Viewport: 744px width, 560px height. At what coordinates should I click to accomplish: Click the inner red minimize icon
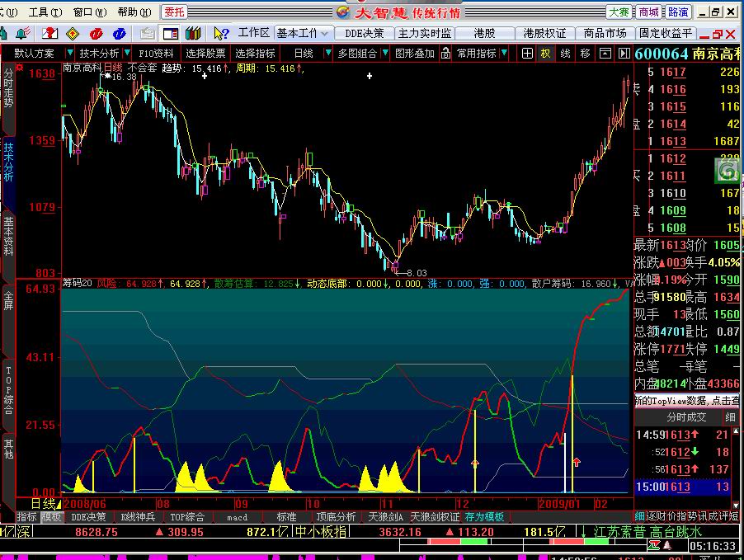[704, 35]
